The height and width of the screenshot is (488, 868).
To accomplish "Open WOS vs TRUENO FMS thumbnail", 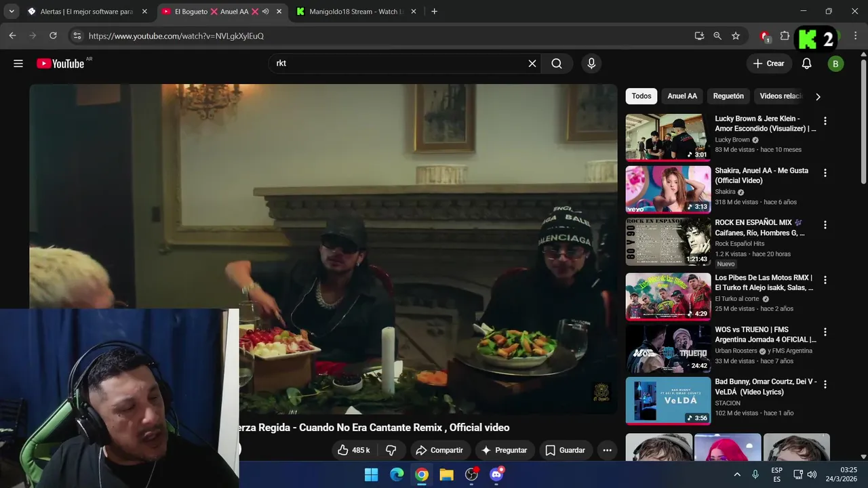I will [x=668, y=348].
